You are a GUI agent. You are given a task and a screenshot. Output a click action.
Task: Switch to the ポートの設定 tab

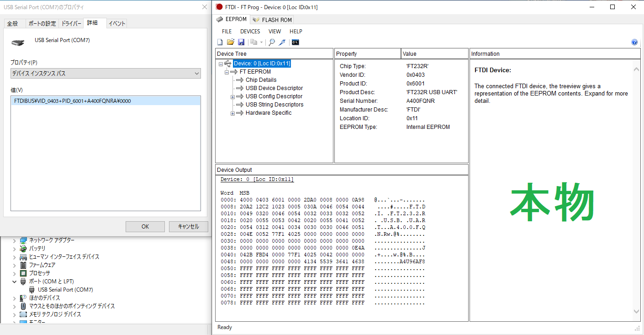pos(42,23)
